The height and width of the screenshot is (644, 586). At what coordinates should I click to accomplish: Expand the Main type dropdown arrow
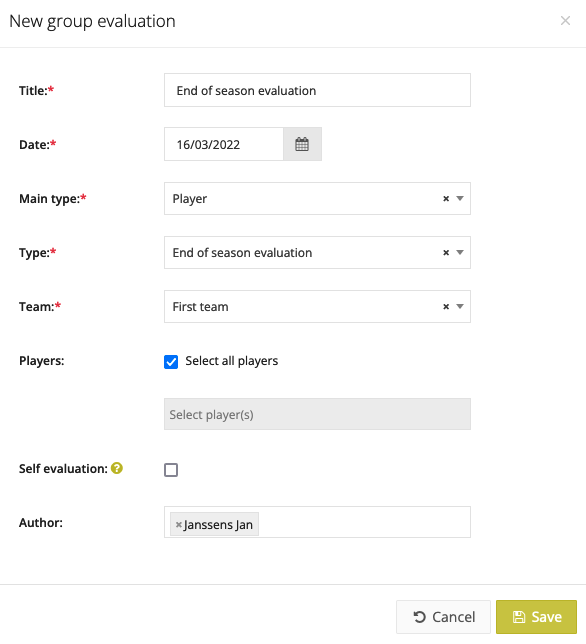click(x=460, y=199)
